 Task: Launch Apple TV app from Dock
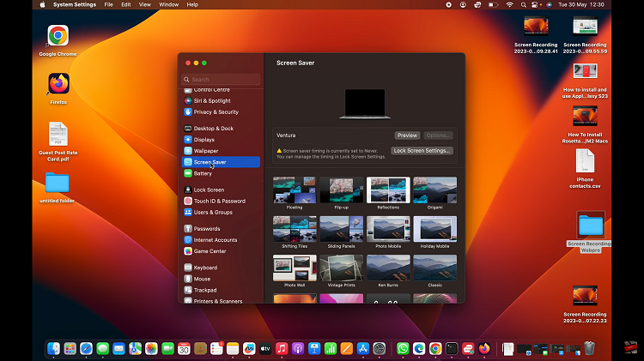coord(265,349)
